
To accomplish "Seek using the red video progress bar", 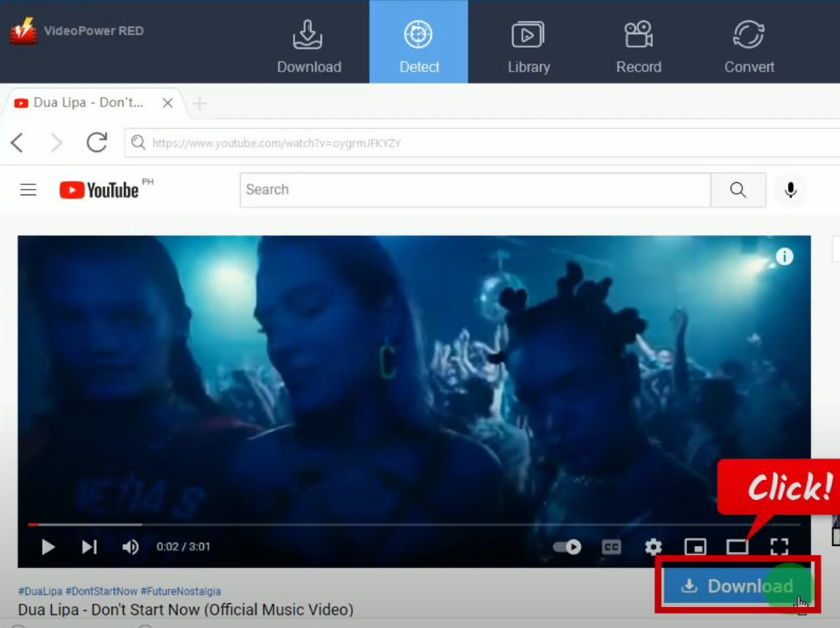I will click(x=334, y=524).
